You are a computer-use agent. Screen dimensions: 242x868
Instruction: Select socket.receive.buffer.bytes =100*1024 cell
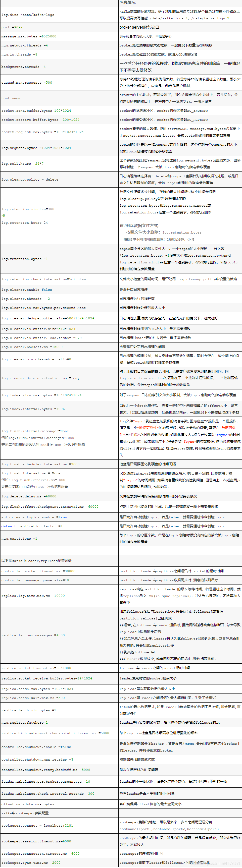[x=59, y=120]
